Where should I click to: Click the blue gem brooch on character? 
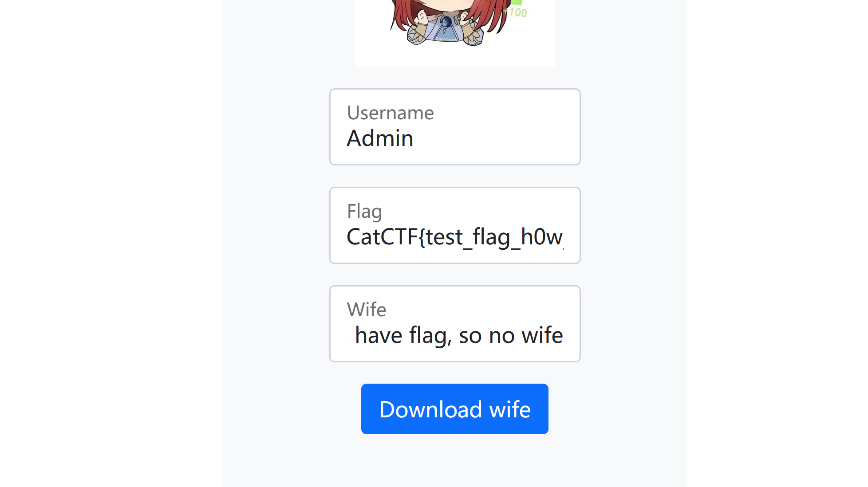pyautogui.click(x=446, y=21)
